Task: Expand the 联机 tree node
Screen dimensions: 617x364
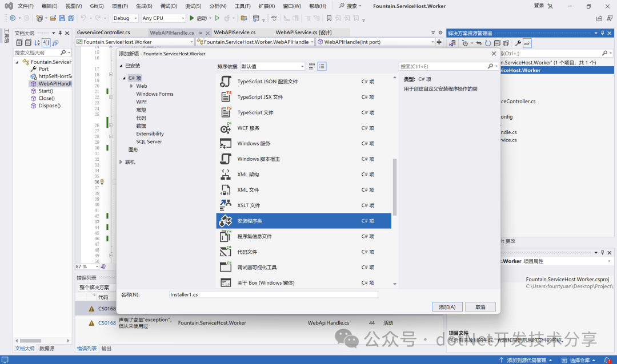Action: 121,162
